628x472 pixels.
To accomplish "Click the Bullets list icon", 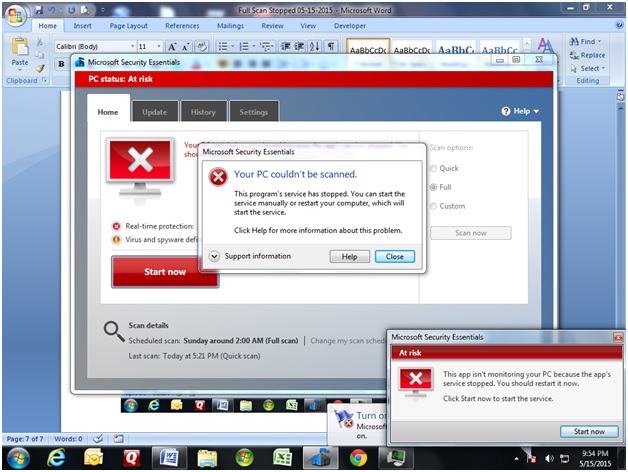I will coord(223,46).
